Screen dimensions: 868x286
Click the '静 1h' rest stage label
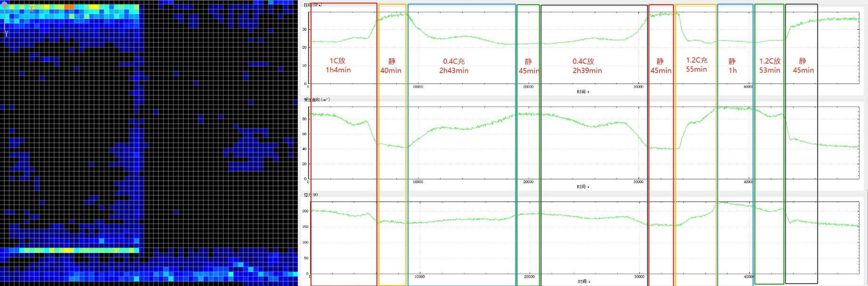[732, 66]
